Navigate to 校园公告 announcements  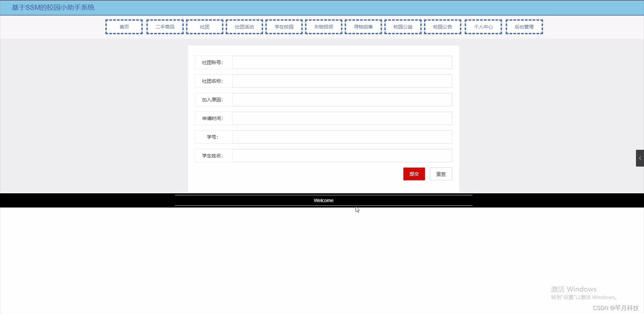click(442, 27)
